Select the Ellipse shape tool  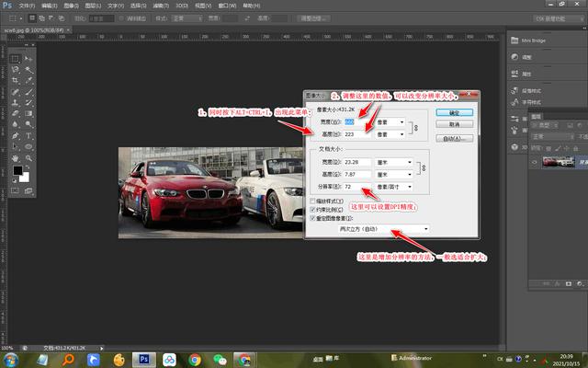(28, 146)
